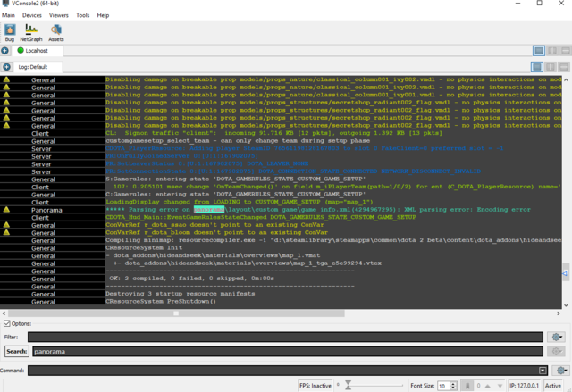Open the NetGraph tool
This screenshot has height=392, width=572.
point(31,31)
